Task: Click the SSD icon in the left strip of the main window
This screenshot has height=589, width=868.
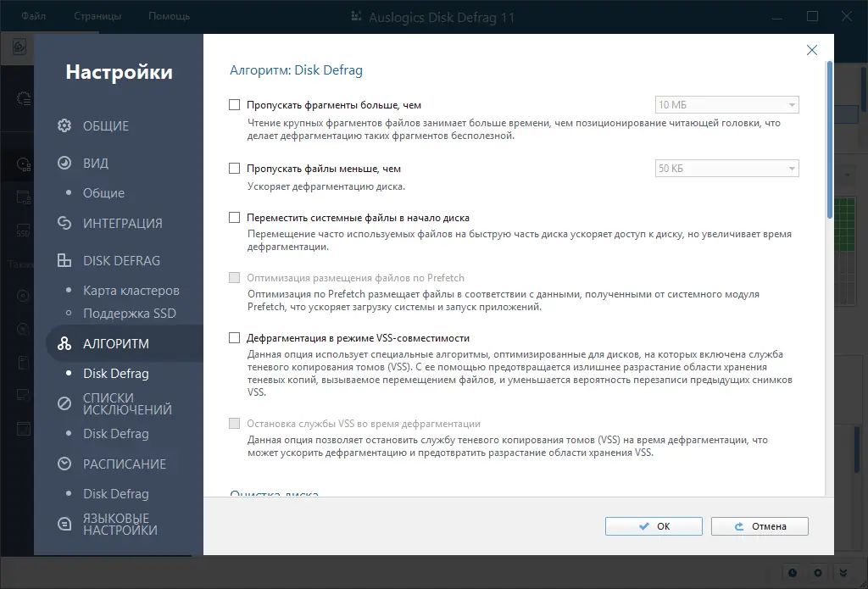Action: tap(23, 230)
